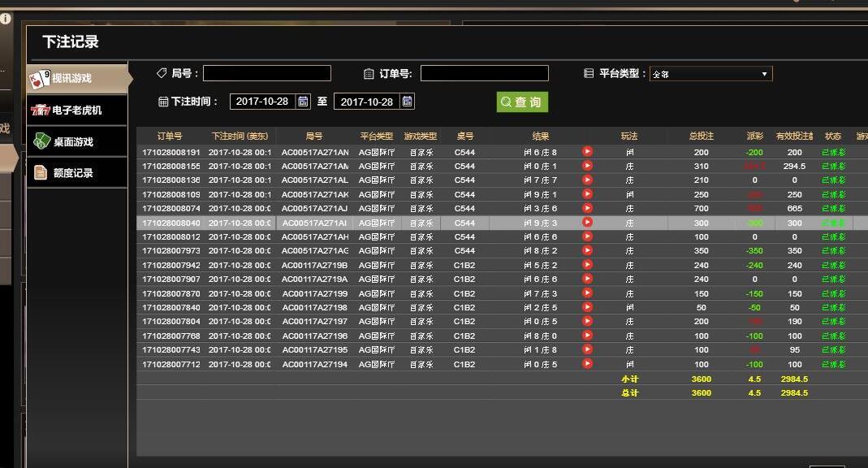This screenshot has height=468, width=868.
Task: Click the green 查询 button
Action: (x=522, y=102)
